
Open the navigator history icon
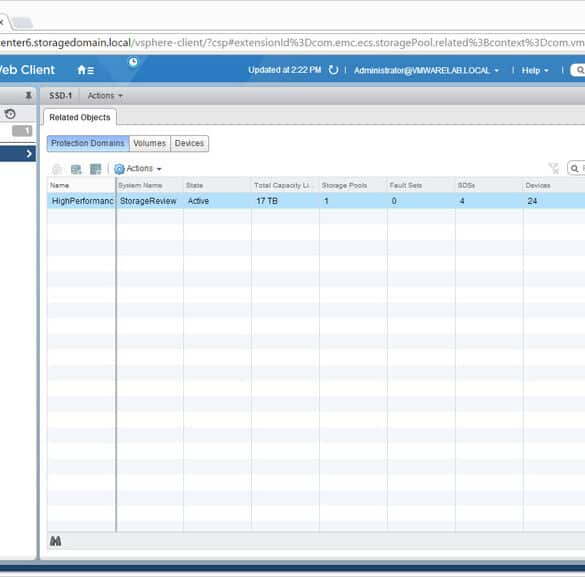(x=10, y=114)
